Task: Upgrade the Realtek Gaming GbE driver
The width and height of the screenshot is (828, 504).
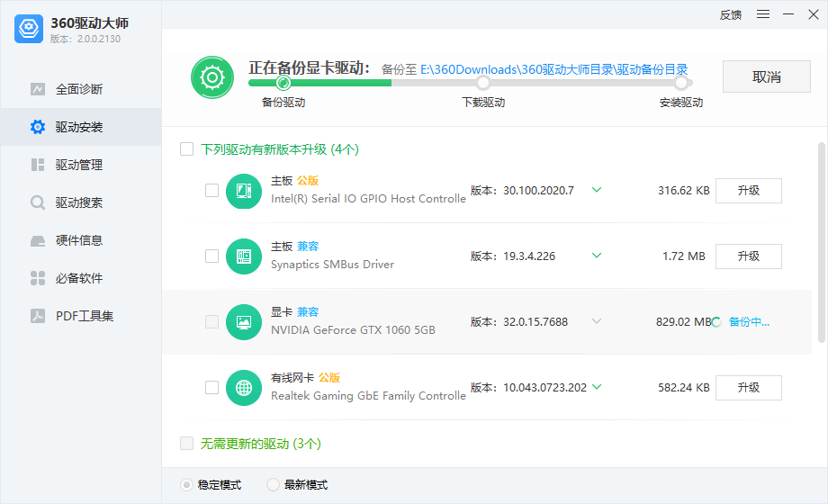Action: [x=748, y=388]
